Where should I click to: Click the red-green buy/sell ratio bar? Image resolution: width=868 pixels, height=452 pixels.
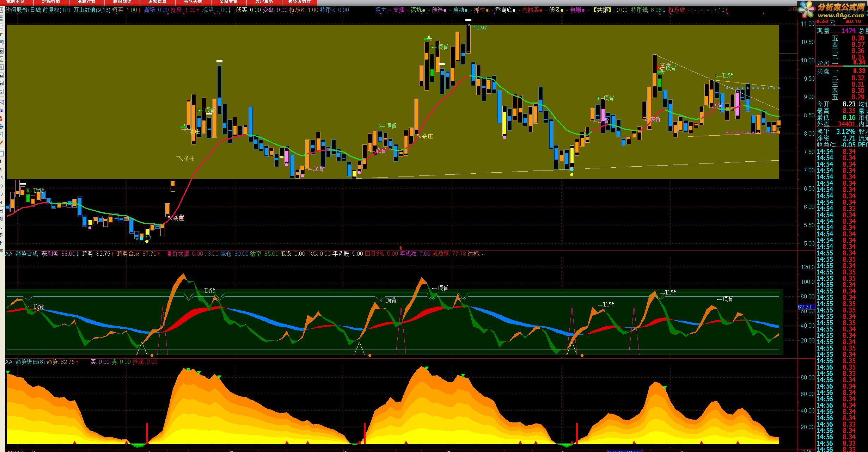tap(842, 66)
